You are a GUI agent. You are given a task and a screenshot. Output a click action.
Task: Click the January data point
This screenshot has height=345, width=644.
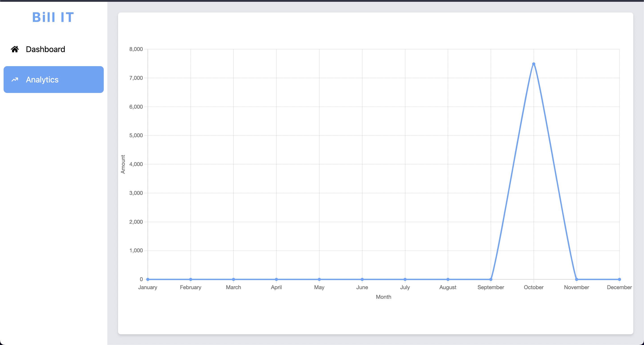tap(148, 279)
